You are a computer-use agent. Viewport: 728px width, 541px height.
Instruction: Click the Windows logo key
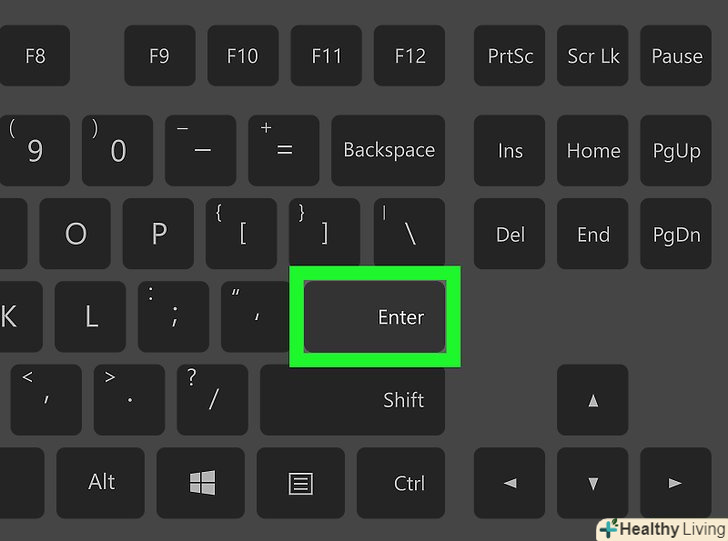(201, 482)
